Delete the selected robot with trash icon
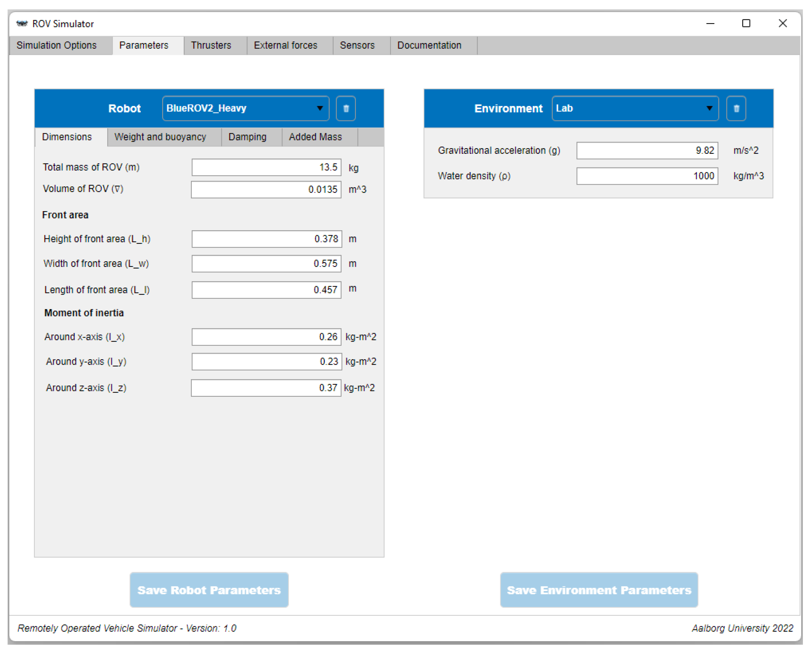The width and height of the screenshot is (812, 655). click(x=345, y=109)
